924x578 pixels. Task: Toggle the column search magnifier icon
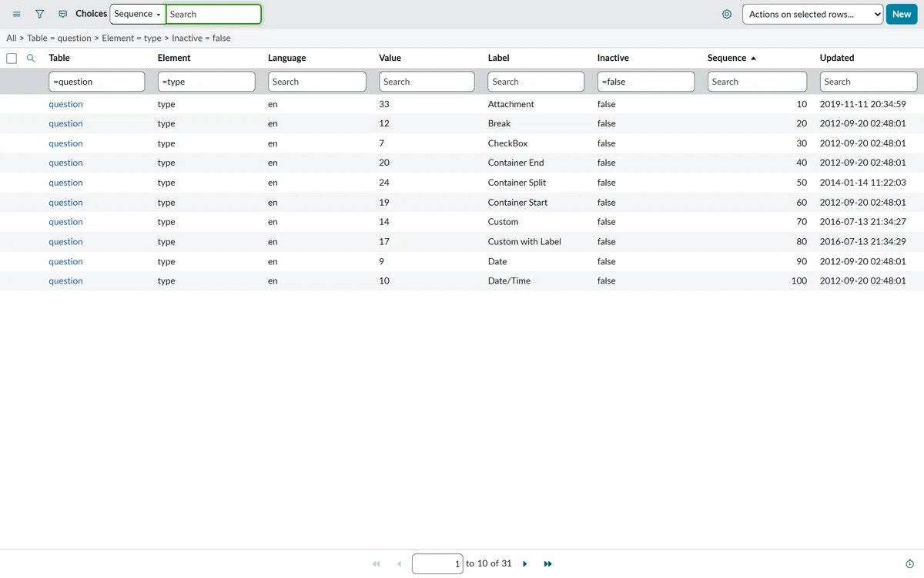click(31, 58)
